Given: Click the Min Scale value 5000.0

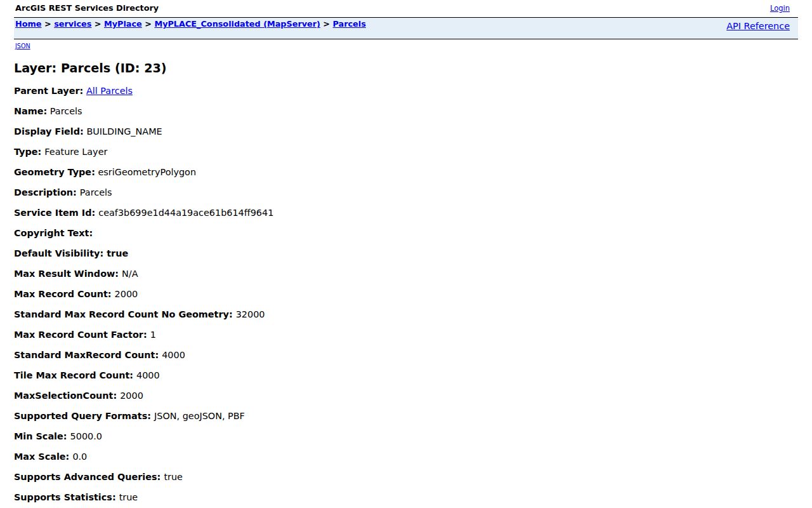Looking at the screenshot, I should [86, 436].
